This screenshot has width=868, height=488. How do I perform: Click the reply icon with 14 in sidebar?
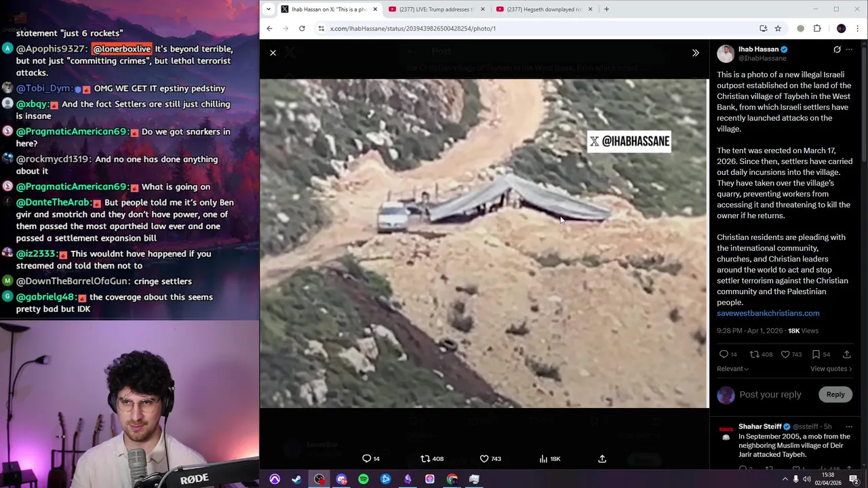(724, 354)
